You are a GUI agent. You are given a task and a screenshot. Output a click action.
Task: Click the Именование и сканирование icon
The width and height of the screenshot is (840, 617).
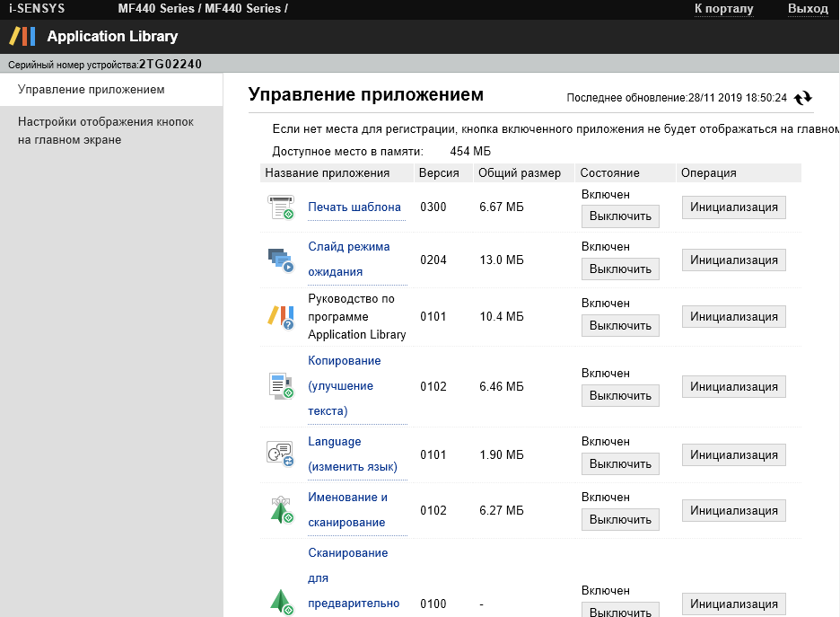(x=281, y=510)
